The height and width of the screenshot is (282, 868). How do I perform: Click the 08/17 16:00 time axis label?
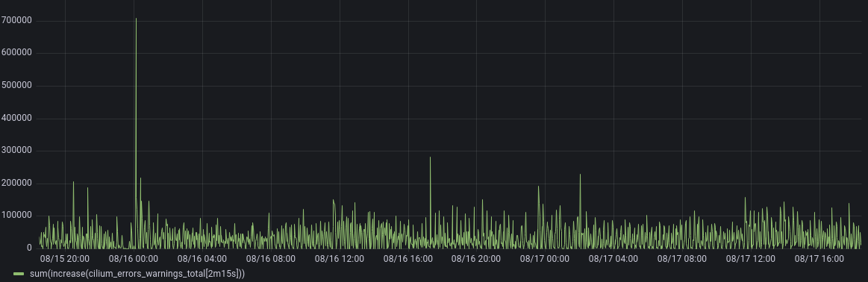pyautogui.click(x=819, y=259)
